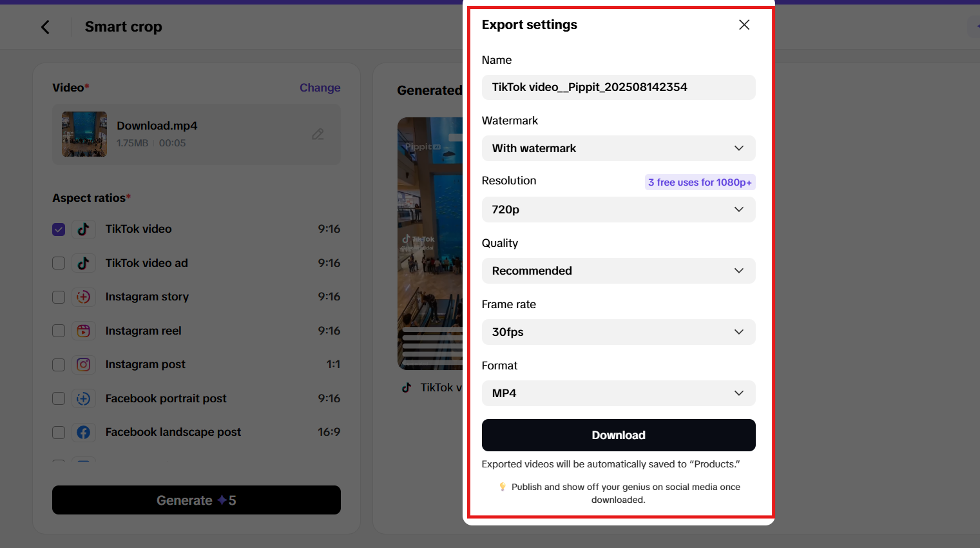The image size is (980, 548).
Task: Click the Facebook portrait post icon
Action: coord(84,398)
